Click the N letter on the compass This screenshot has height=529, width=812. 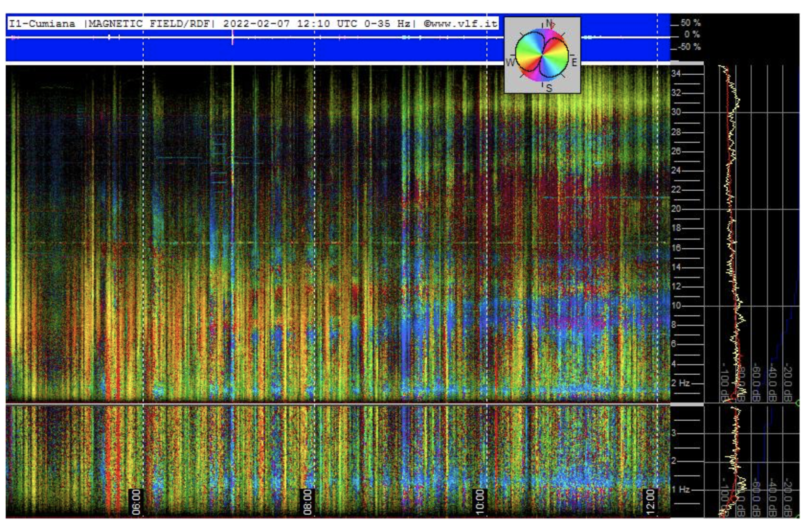click(x=550, y=23)
